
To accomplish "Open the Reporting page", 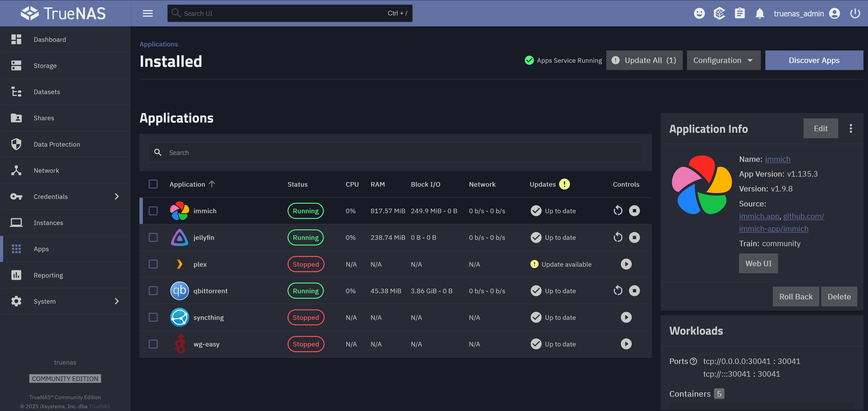I will point(48,275).
